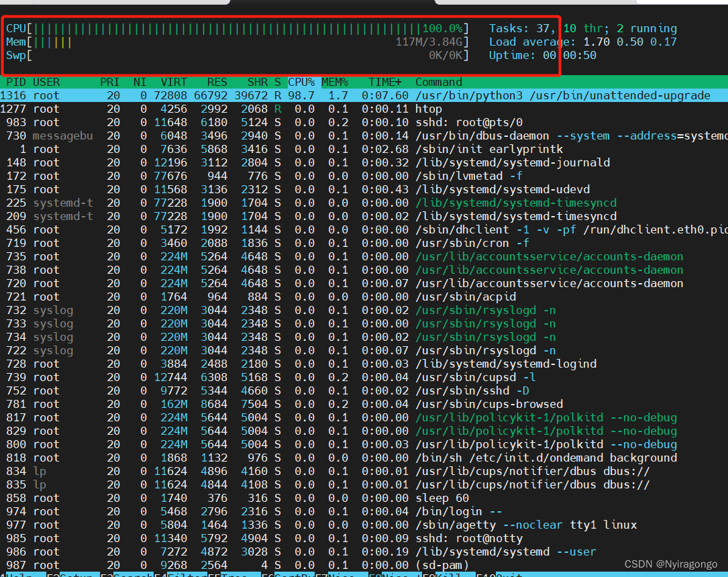Sort processes by the PID column header
The height and width of the screenshot is (577, 728).
[x=16, y=82]
